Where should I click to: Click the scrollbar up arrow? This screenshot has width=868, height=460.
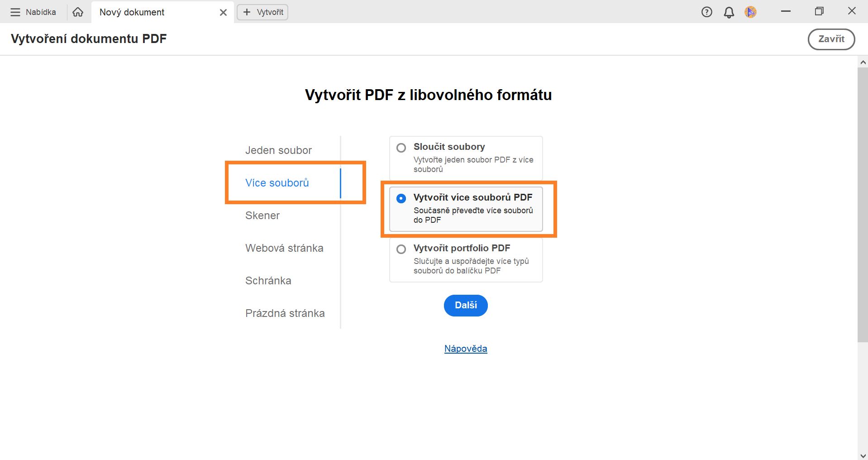[862, 62]
